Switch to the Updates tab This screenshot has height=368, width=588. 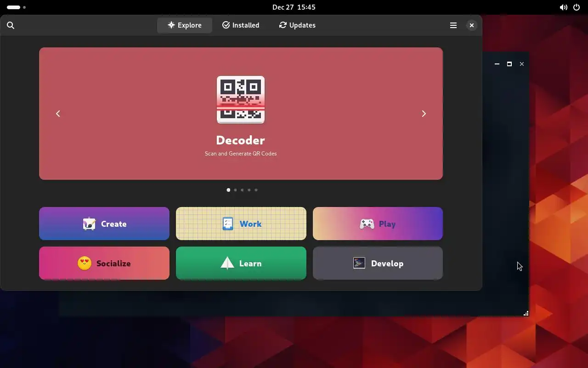(x=297, y=25)
